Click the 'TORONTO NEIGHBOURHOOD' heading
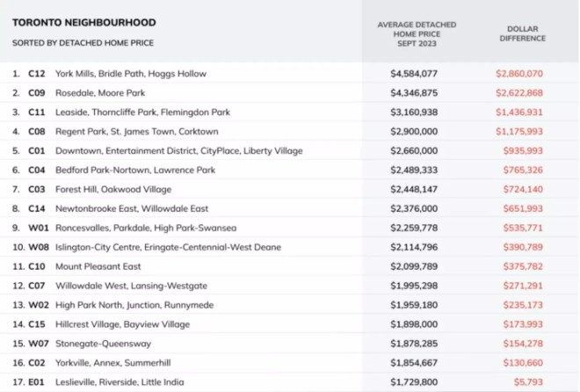Screen dimensions: 580x392 pos(84,23)
